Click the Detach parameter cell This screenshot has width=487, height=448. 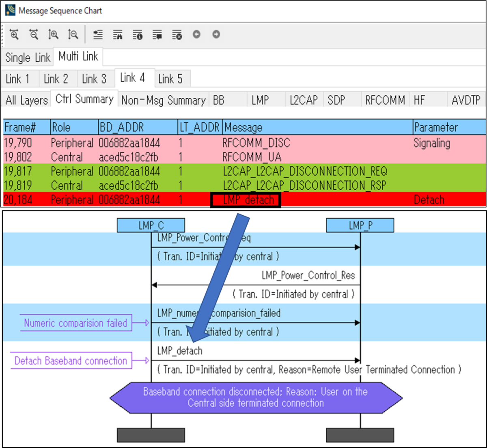(x=429, y=200)
